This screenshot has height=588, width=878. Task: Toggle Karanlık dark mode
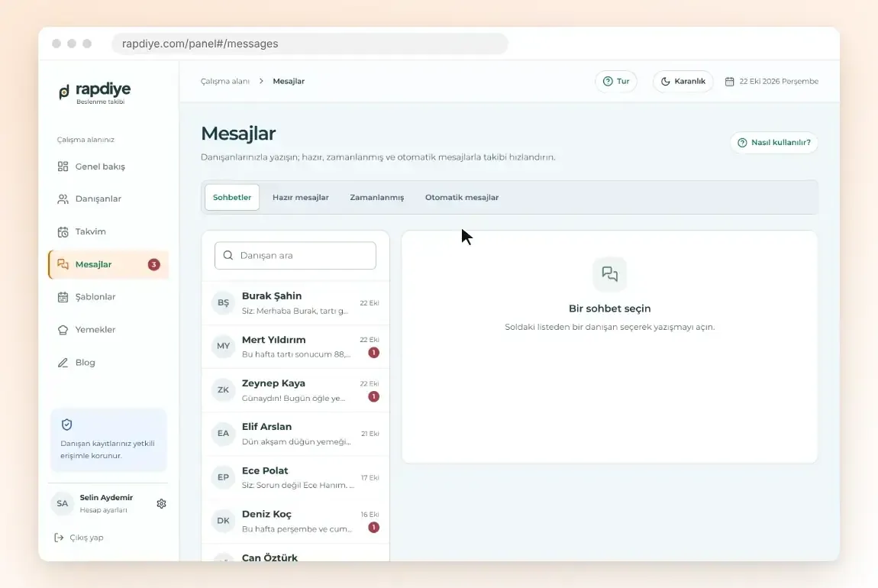(683, 81)
